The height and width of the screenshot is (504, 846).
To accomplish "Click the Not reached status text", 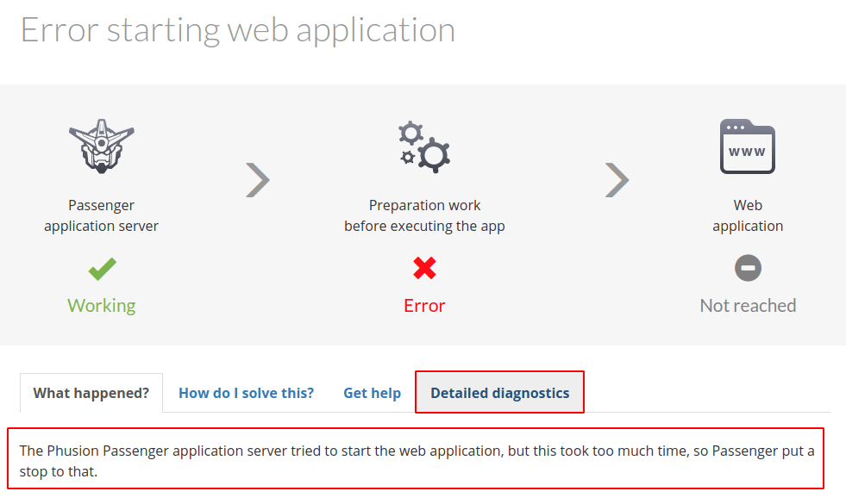I will click(748, 306).
